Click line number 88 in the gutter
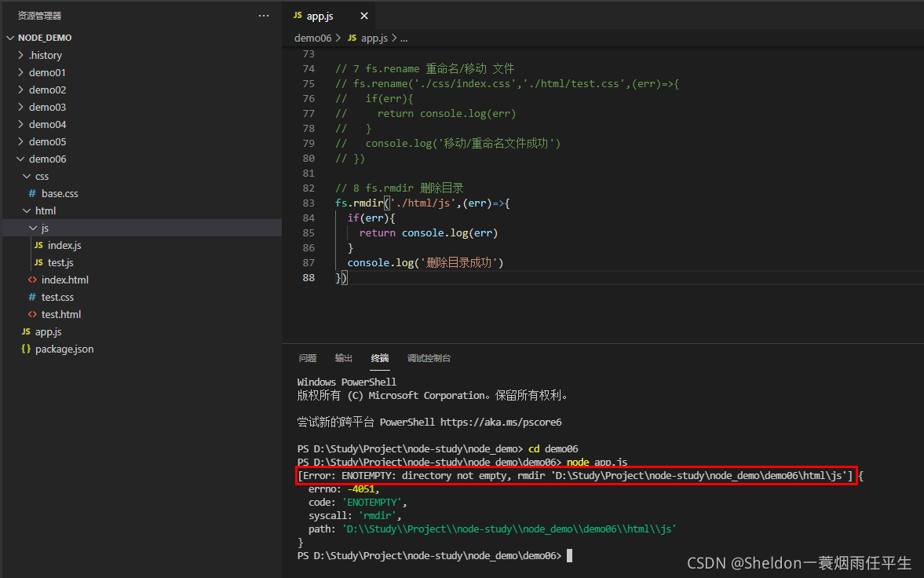This screenshot has height=578, width=924. (x=309, y=277)
